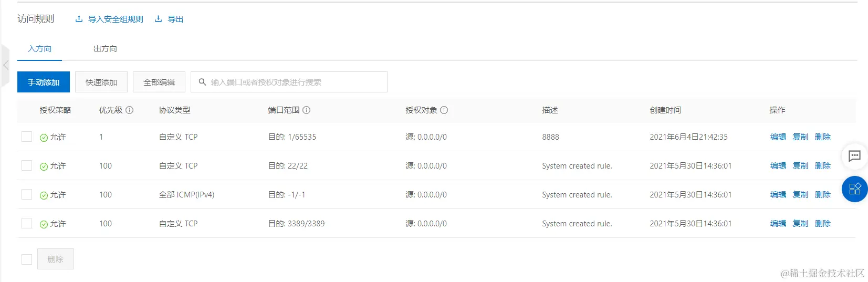The height and width of the screenshot is (282, 868).
Task: Tick the checkbox for the 3389/3389 rule
Action: 27,223
